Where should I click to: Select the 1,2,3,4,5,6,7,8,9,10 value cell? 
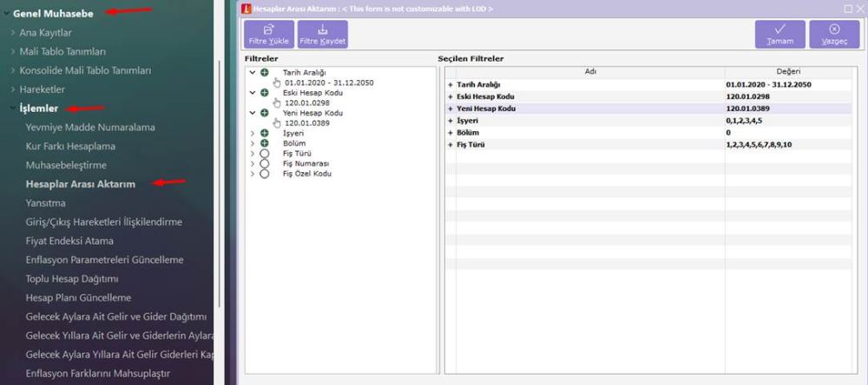point(788,144)
